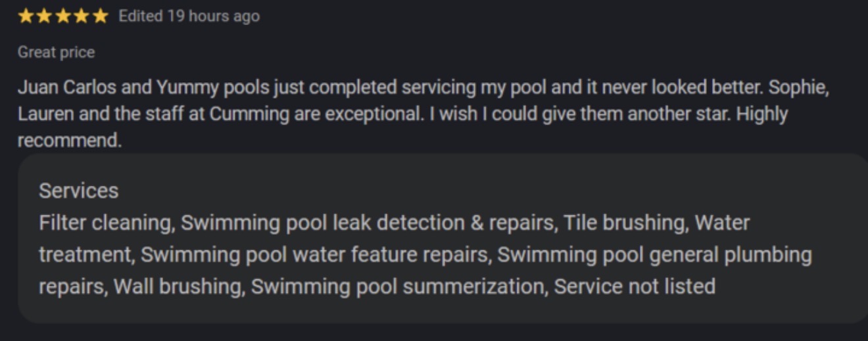Click the second gold rating star
The height and width of the screenshot is (341, 868).
[45, 16]
